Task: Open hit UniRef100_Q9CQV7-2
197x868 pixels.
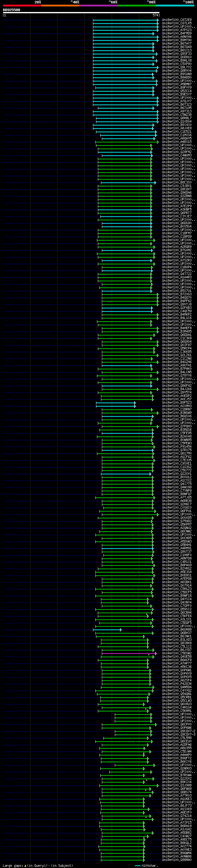Action: pyautogui.click(x=179, y=731)
